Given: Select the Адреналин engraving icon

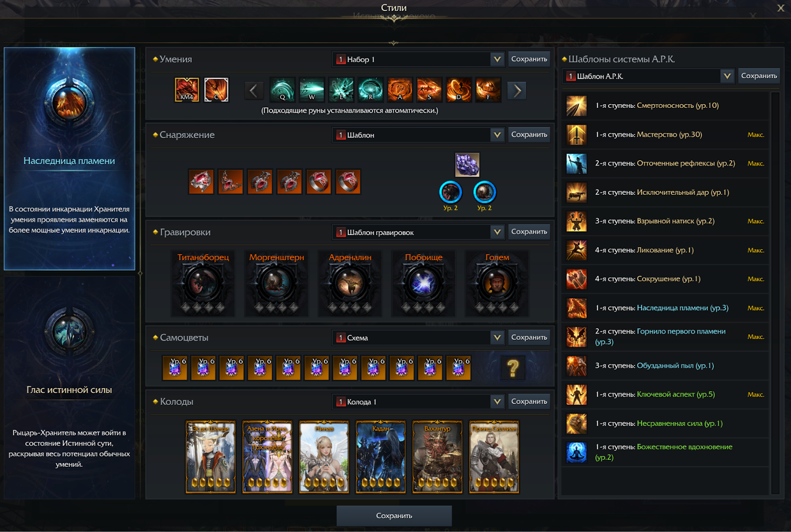Looking at the screenshot, I should [350, 283].
